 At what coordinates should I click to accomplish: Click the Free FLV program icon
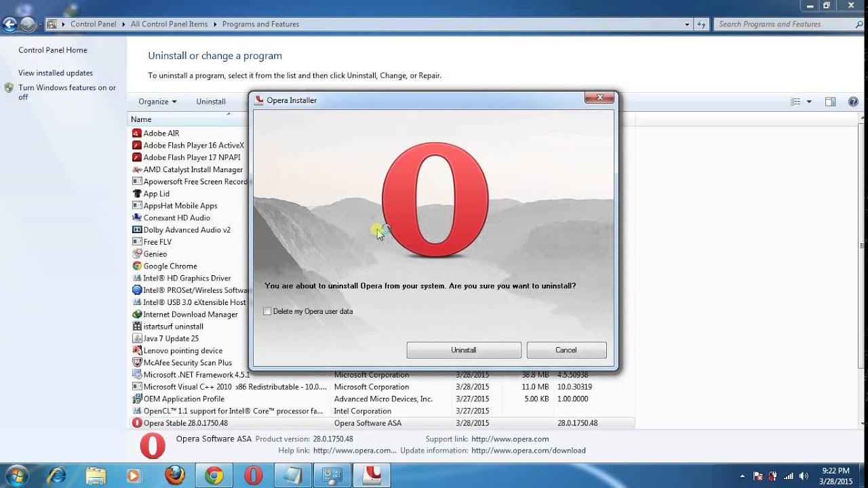pos(137,242)
